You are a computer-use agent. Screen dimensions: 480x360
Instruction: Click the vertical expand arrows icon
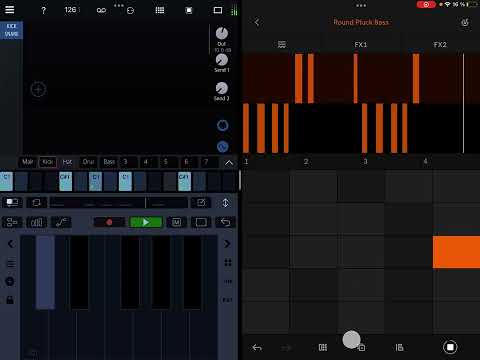226,203
